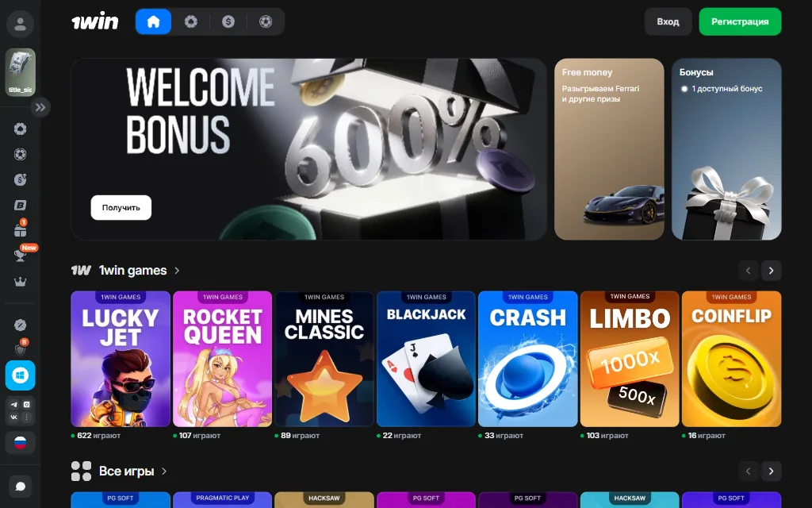
Task: Click Получить on the Welcome Bonus banner
Action: (x=121, y=207)
